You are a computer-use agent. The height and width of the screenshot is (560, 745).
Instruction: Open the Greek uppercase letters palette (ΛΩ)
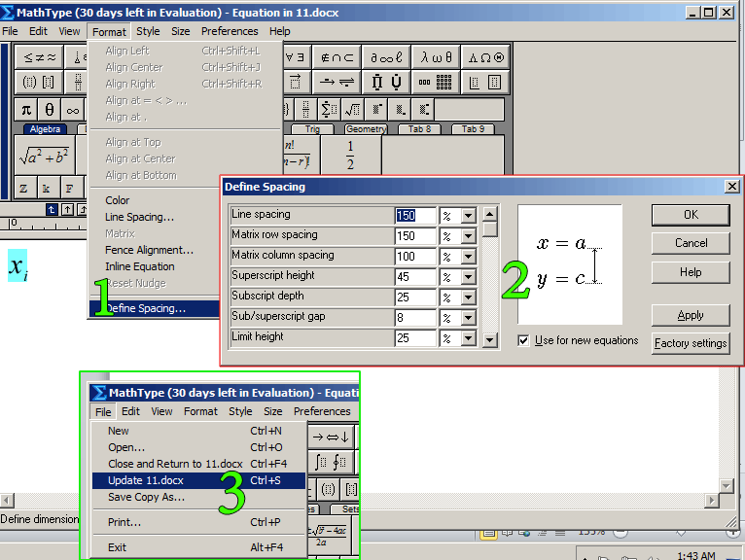click(x=485, y=57)
